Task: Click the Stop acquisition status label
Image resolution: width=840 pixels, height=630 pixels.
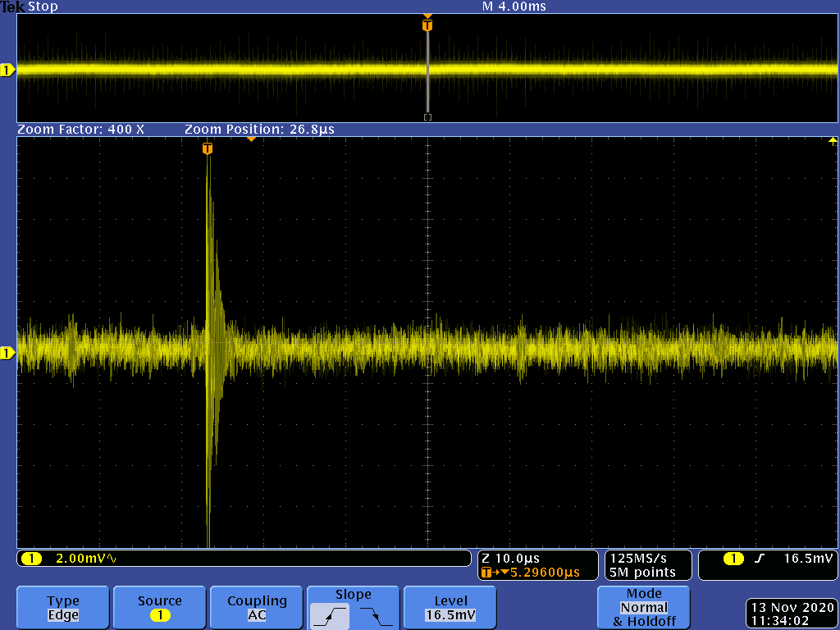Action: 43,7
